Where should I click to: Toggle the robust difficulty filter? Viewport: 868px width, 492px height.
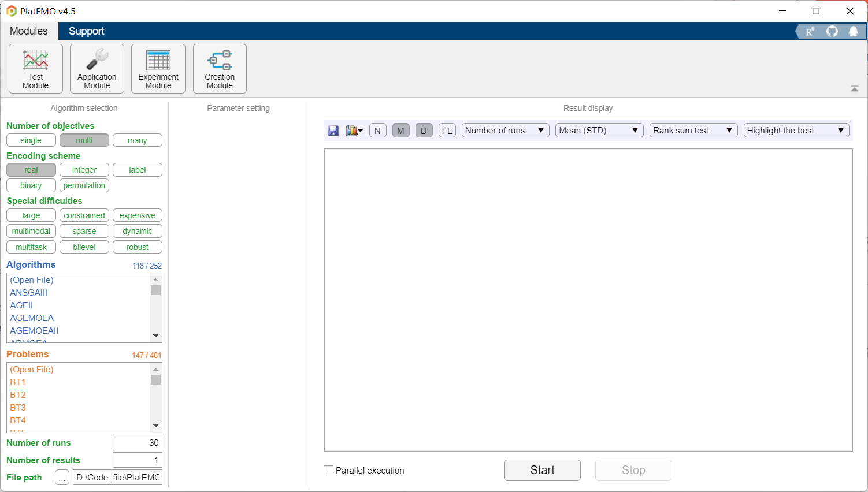point(138,247)
